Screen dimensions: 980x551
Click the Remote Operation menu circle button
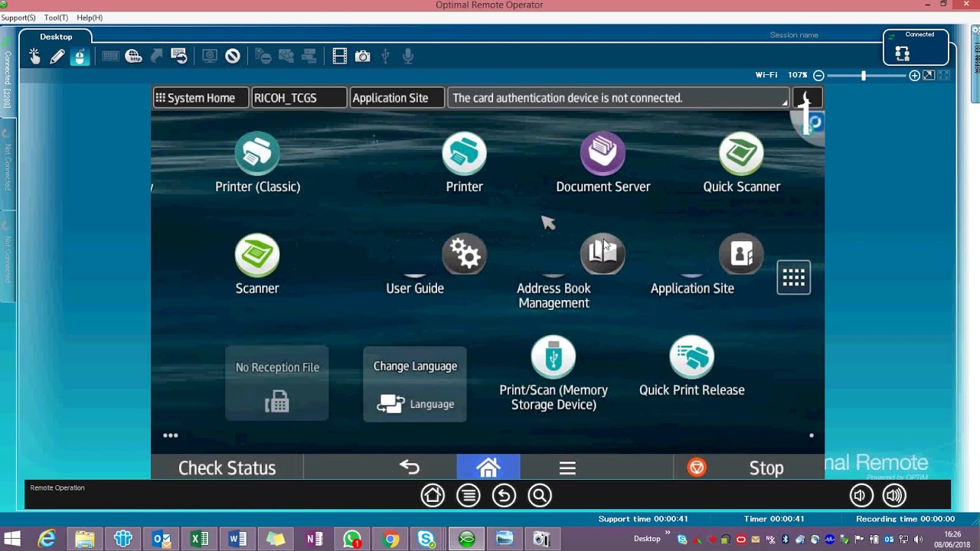pos(469,495)
